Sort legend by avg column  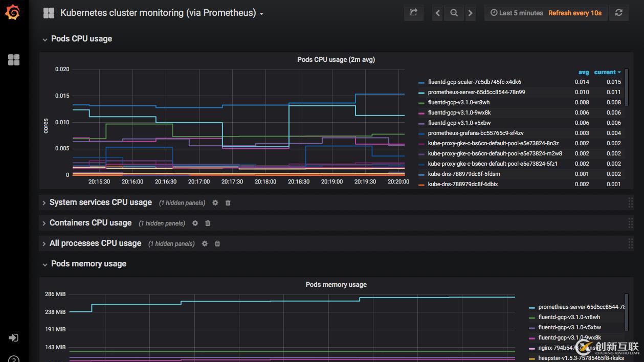tap(583, 72)
